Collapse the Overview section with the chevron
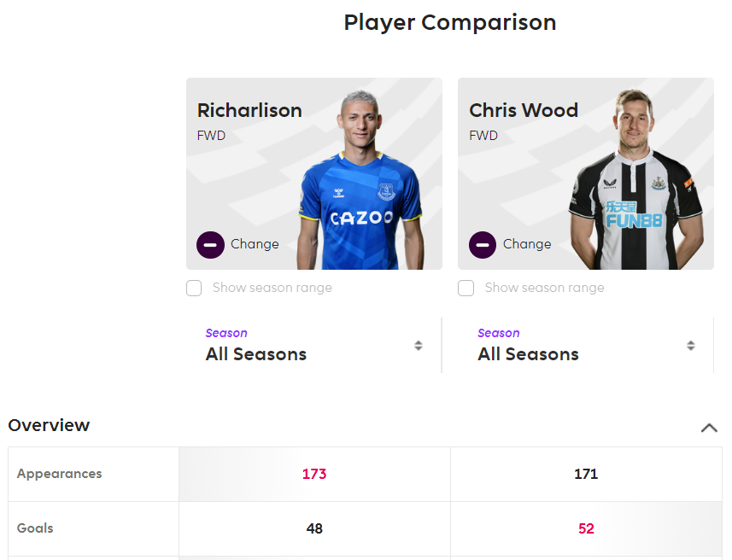 (x=709, y=428)
